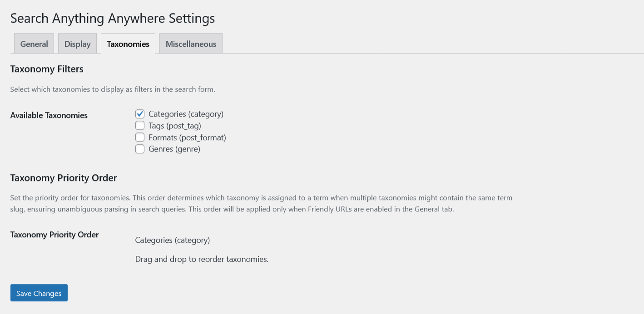Select the Taxonomies tab
The width and height of the screenshot is (644, 314).
point(128,44)
